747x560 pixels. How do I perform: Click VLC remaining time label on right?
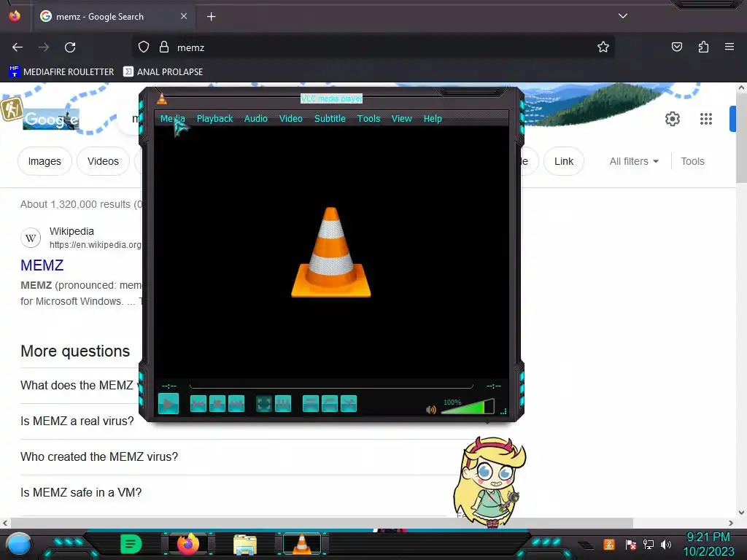494,386
